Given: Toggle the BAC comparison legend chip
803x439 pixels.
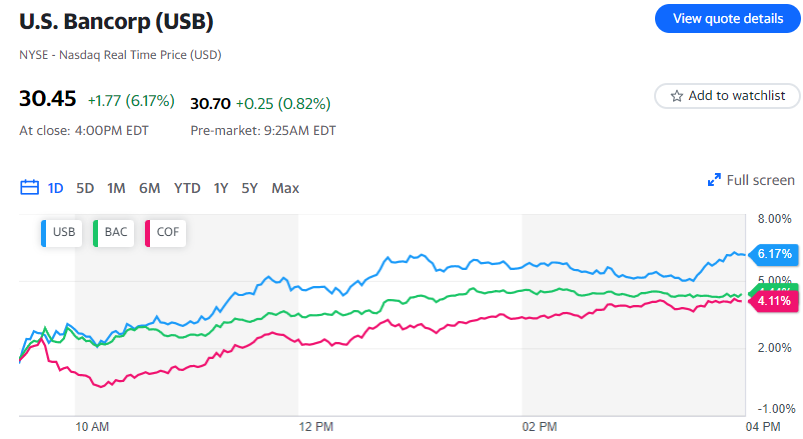Looking at the screenshot, I should 113,233.
